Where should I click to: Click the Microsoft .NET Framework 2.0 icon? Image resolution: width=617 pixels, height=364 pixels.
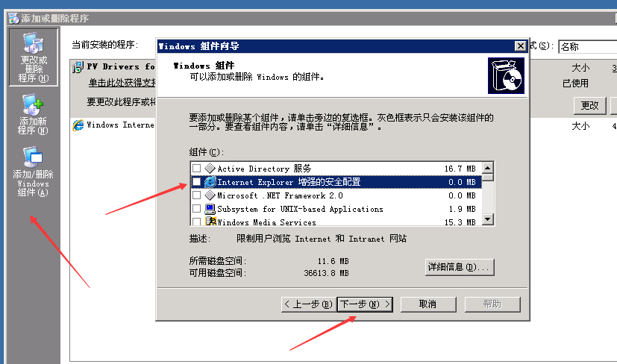(x=210, y=195)
